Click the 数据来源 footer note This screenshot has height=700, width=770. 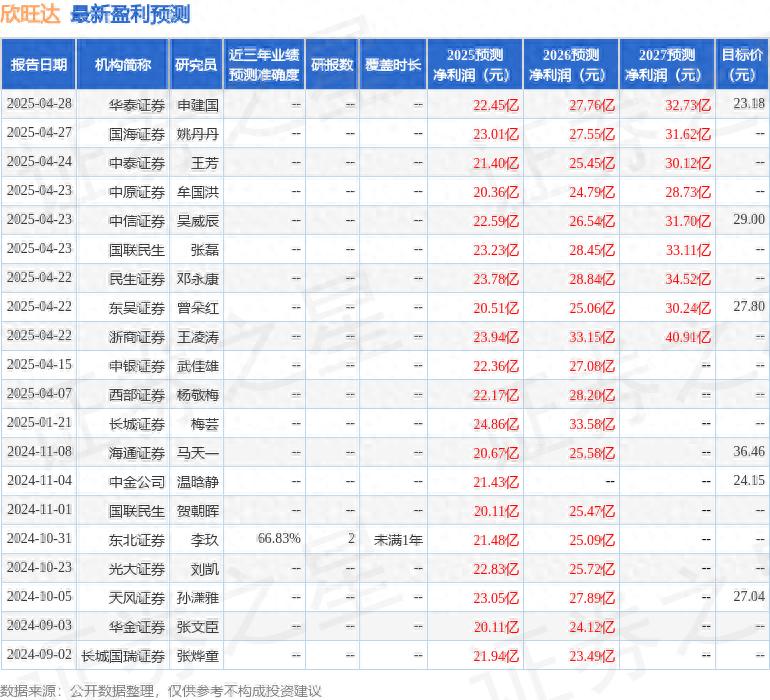click(x=161, y=691)
